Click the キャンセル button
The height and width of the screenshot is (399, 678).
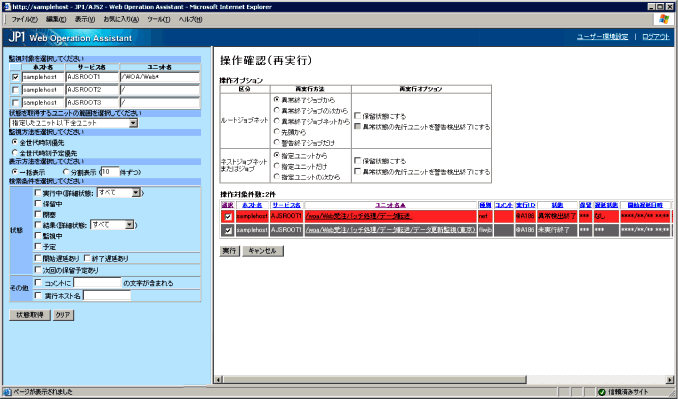click(263, 251)
